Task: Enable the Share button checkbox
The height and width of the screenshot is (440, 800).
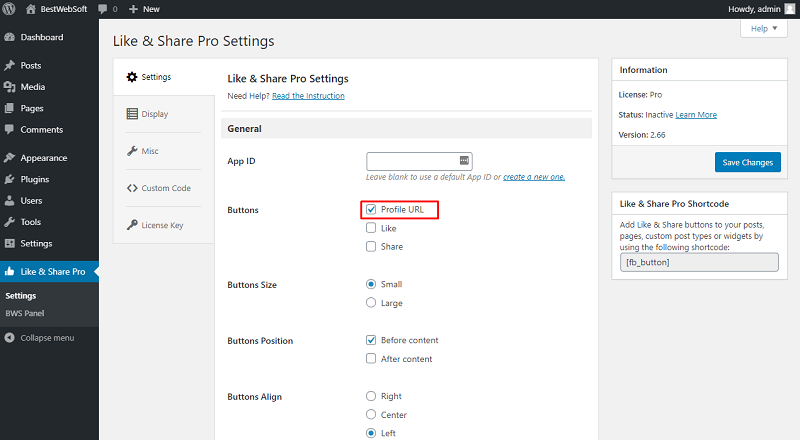Action: (x=371, y=247)
